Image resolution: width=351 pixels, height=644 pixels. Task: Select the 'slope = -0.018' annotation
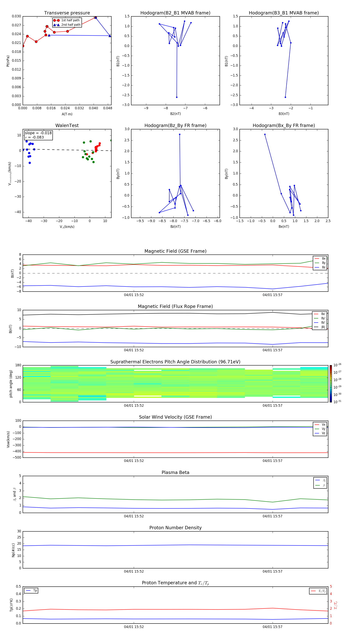click(x=38, y=133)
